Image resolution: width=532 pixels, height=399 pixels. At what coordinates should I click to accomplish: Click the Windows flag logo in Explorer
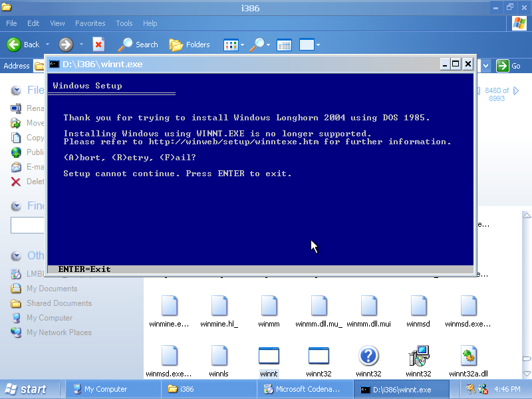[x=519, y=23]
